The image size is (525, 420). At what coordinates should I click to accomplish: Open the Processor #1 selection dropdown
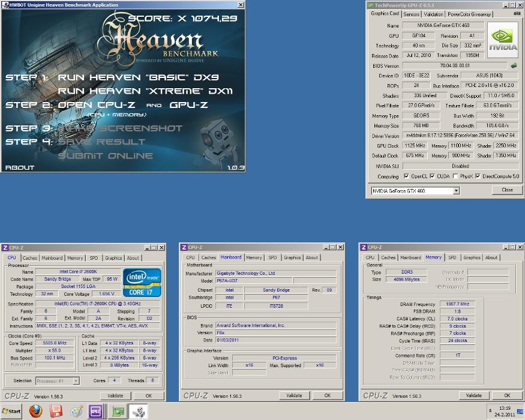pos(76,381)
